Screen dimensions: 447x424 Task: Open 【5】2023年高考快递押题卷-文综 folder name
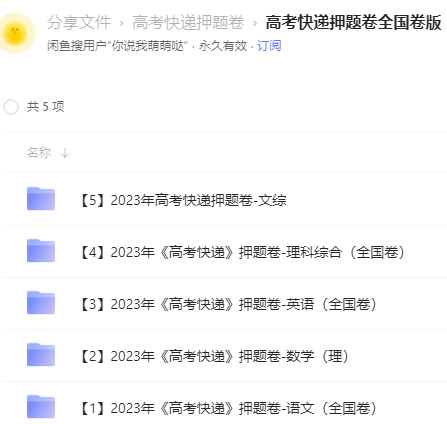coord(182,200)
